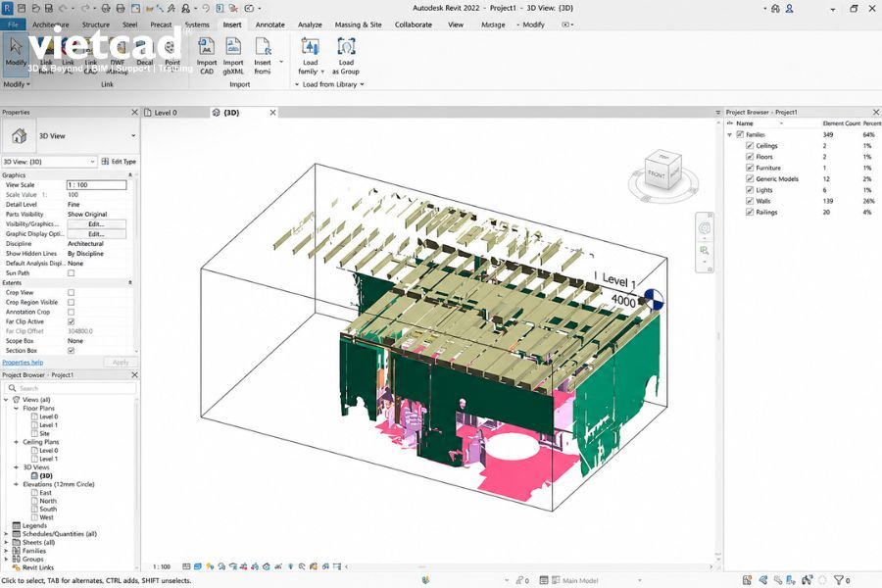
Task: Toggle the Crop Region Visible checkbox
Action: pyautogui.click(x=71, y=302)
